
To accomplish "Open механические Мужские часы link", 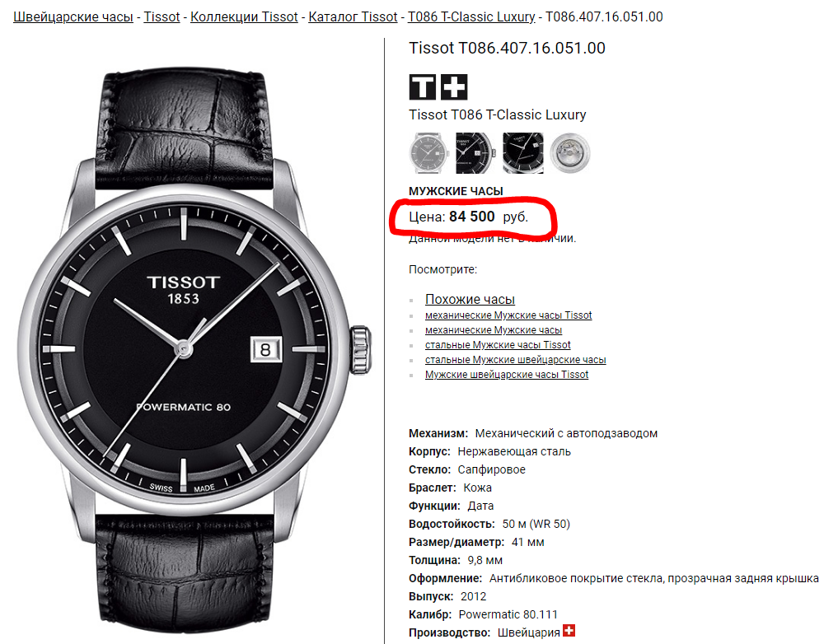I will pos(494,330).
